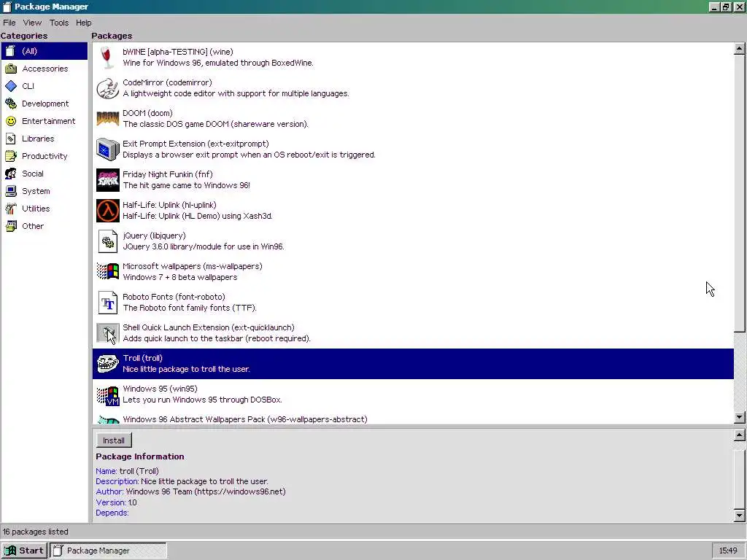Click the DOOM logo icon
Image resolution: width=747 pixels, height=560 pixels.
[x=108, y=119]
